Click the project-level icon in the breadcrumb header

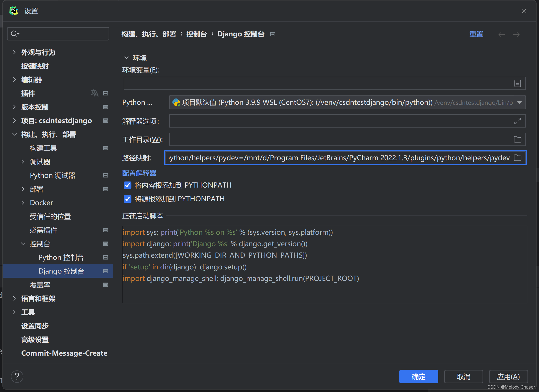273,34
